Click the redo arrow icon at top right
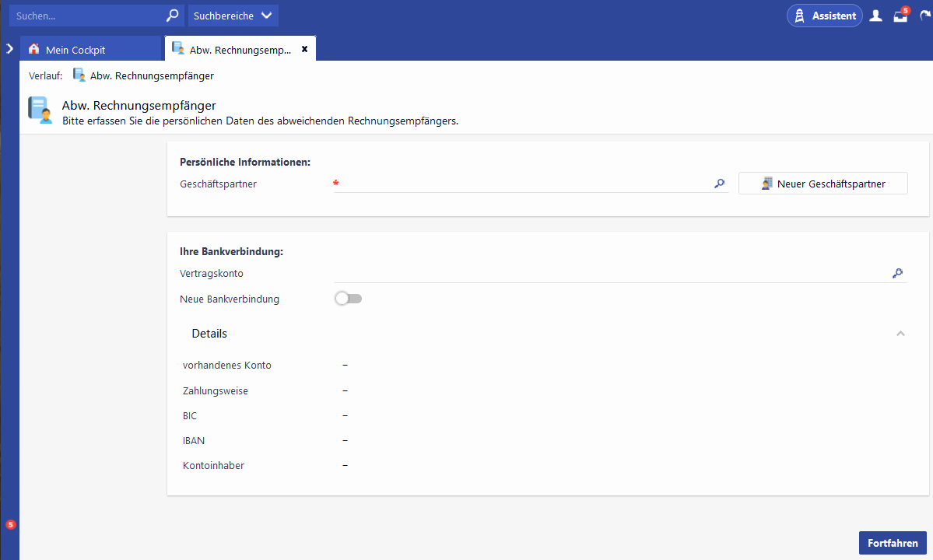The width and height of the screenshot is (933, 560). click(x=924, y=16)
